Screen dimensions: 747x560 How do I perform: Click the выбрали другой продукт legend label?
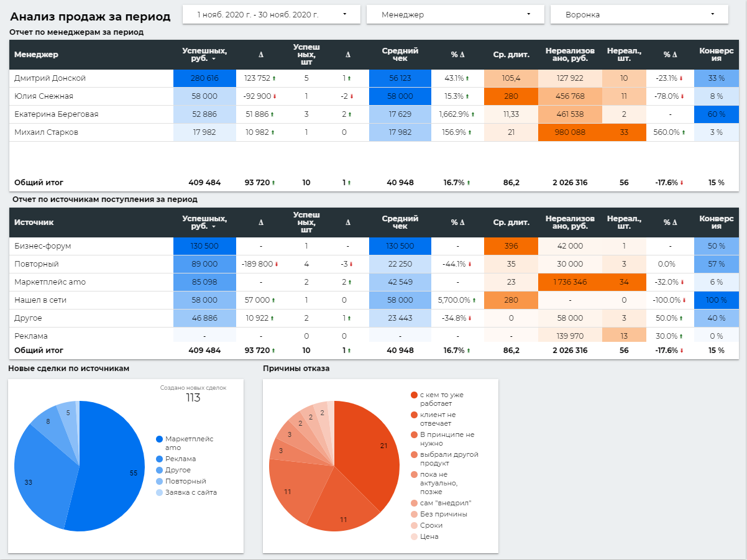[x=449, y=459]
